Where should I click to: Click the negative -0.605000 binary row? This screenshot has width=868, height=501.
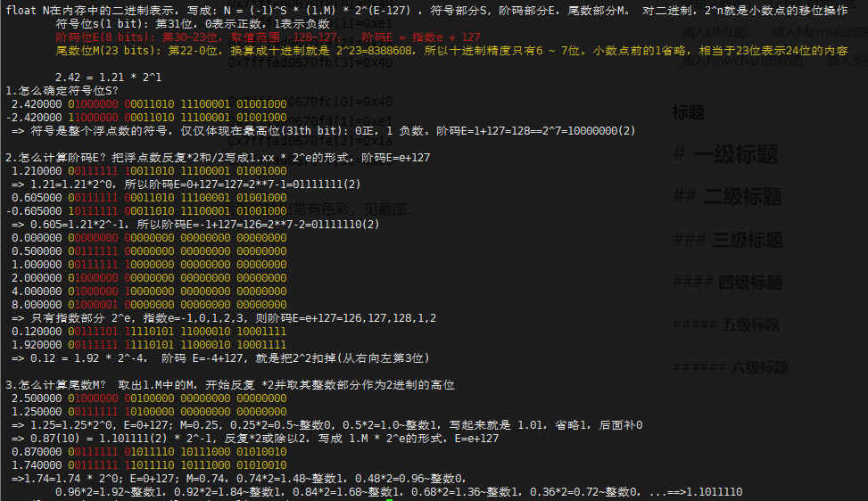[146, 210]
